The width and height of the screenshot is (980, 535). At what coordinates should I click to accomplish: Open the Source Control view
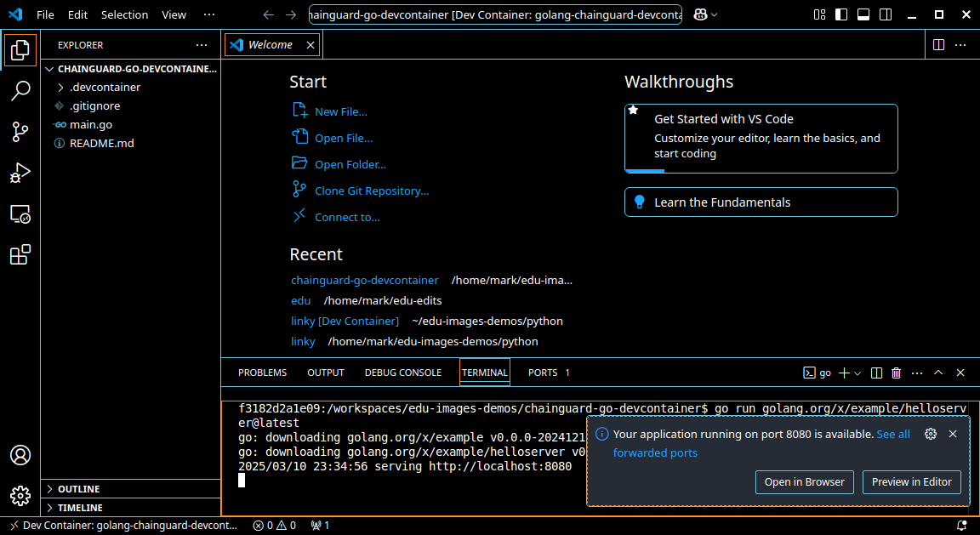tap(20, 132)
